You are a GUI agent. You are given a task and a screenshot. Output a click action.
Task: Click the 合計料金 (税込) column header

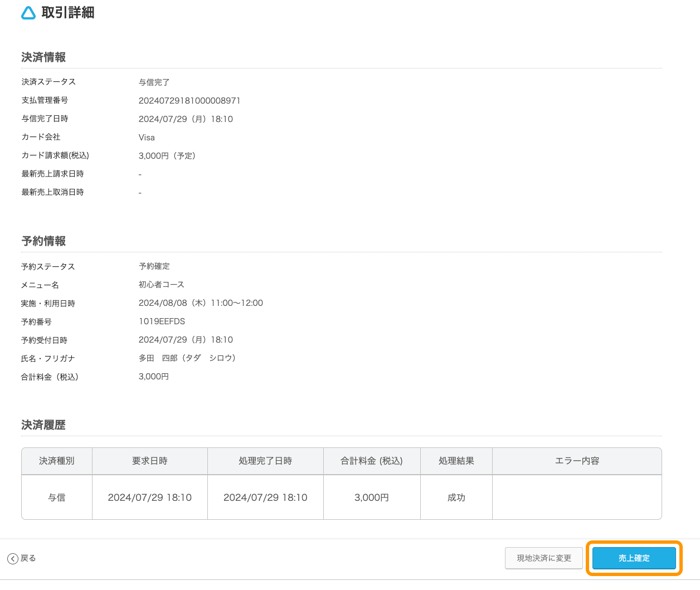click(372, 461)
